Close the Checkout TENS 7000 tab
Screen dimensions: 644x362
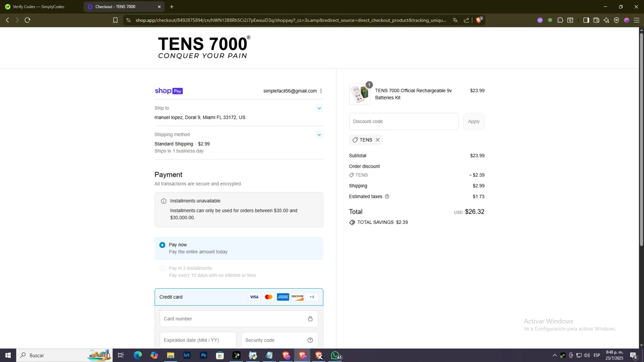click(159, 7)
